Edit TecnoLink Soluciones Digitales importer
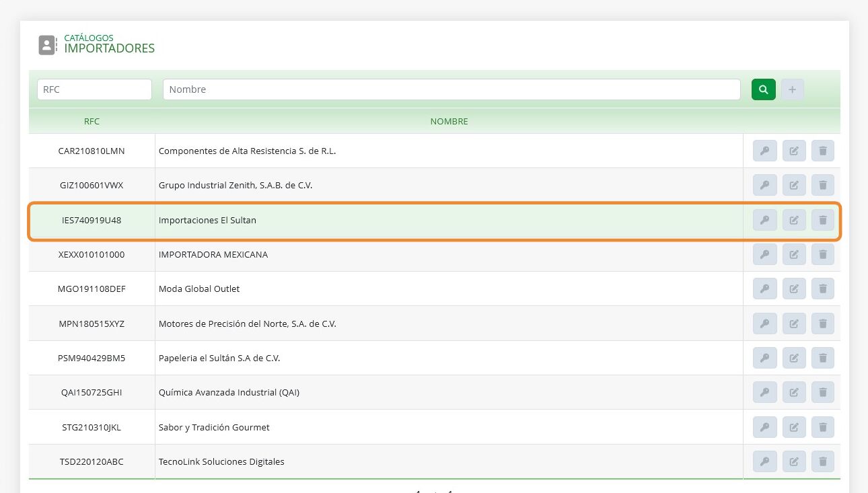Image resolution: width=868 pixels, height=493 pixels. point(794,461)
